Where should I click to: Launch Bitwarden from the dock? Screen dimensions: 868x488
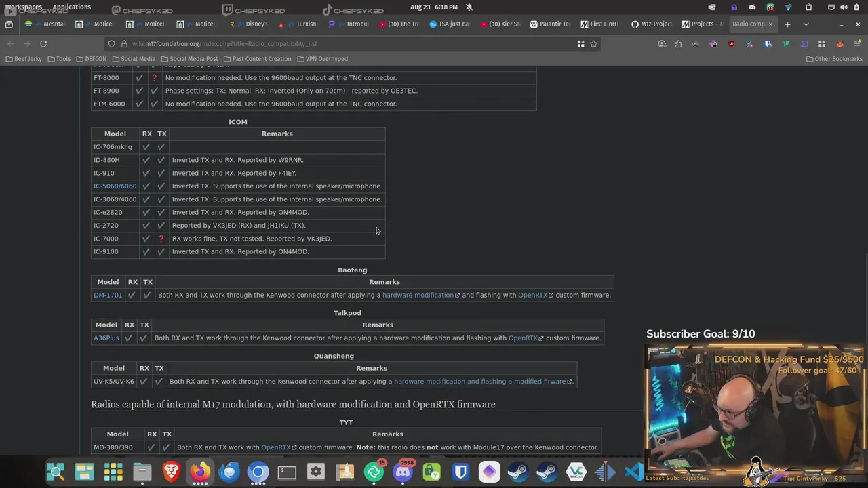(460, 471)
